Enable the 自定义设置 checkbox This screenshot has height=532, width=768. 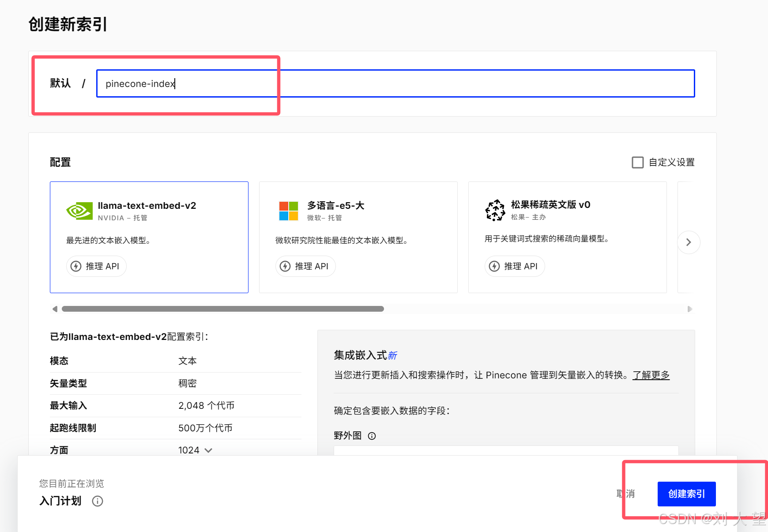point(637,162)
